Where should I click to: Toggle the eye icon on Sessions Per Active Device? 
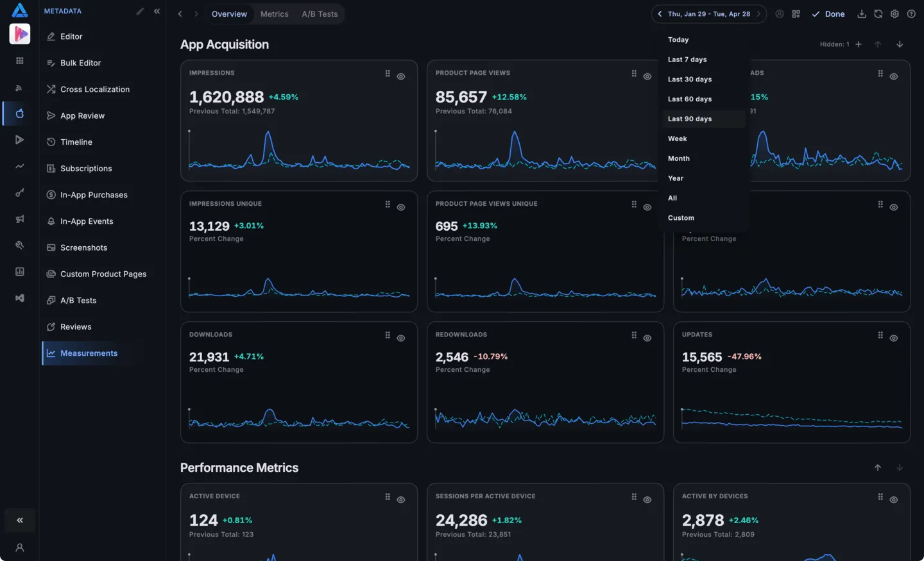647,499
